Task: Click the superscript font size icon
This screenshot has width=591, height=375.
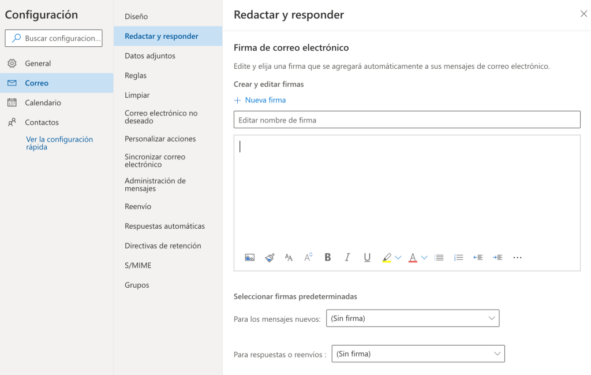Action: [308, 257]
